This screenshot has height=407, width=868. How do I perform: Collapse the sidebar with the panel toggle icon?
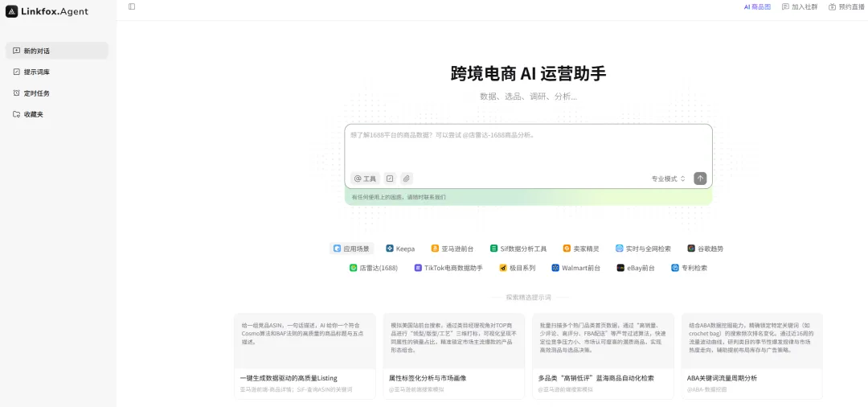click(x=132, y=6)
